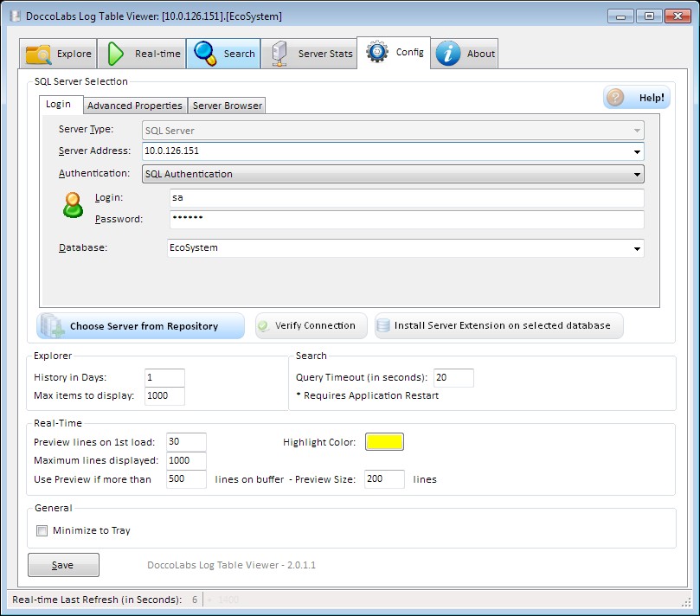Open the Explore tab
This screenshot has height=616, width=700.
(x=59, y=54)
